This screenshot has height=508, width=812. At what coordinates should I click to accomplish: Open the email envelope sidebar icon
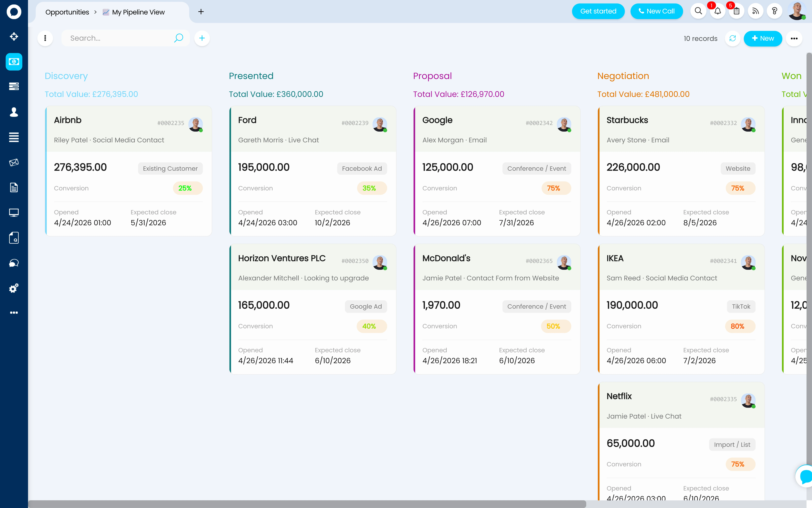point(14,163)
